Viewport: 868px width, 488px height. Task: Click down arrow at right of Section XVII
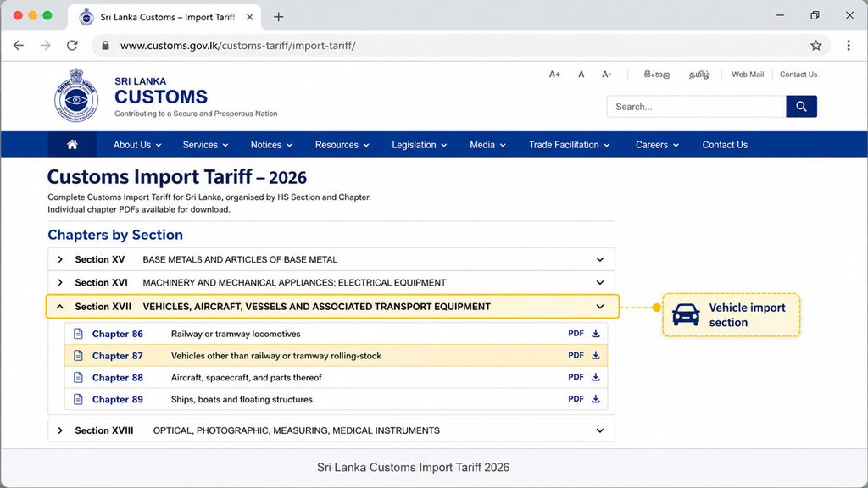[x=600, y=307]
